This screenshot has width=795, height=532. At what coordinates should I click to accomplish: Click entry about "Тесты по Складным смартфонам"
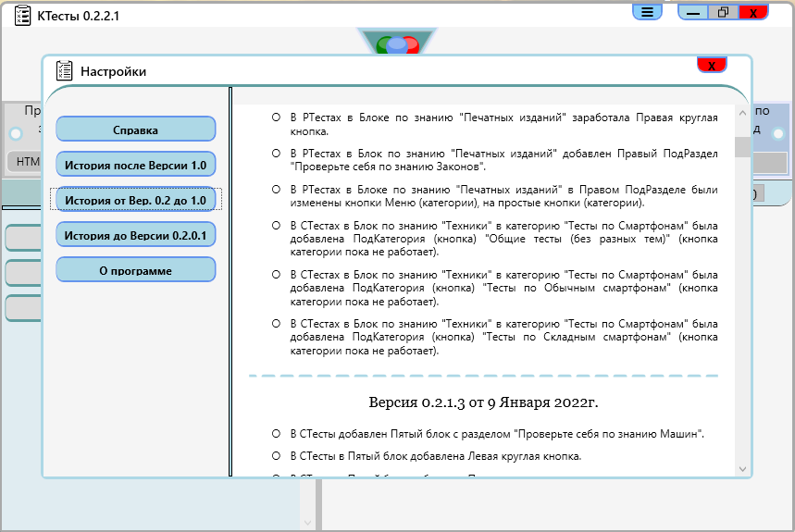[x=503, y=337]
